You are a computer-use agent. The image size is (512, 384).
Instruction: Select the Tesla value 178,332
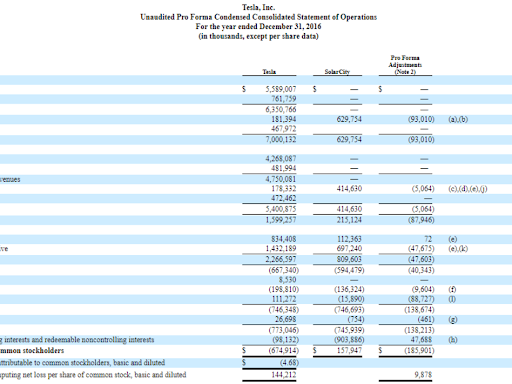[284, 189]
